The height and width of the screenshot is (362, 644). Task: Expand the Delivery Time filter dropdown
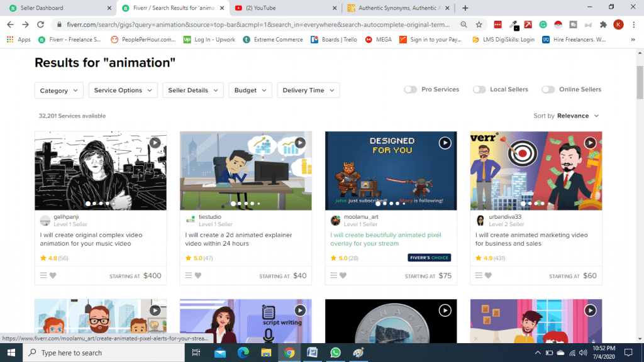click(308, 90)
